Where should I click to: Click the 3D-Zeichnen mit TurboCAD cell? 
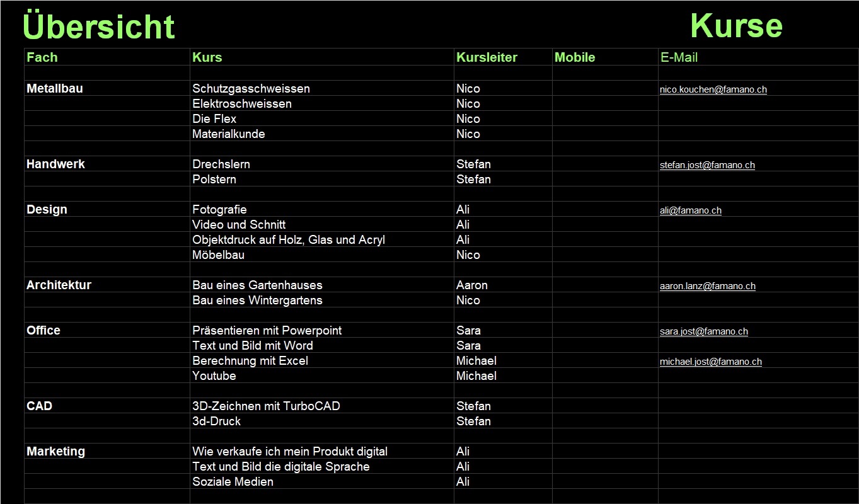pyautogui.click(x=266, y=406)
